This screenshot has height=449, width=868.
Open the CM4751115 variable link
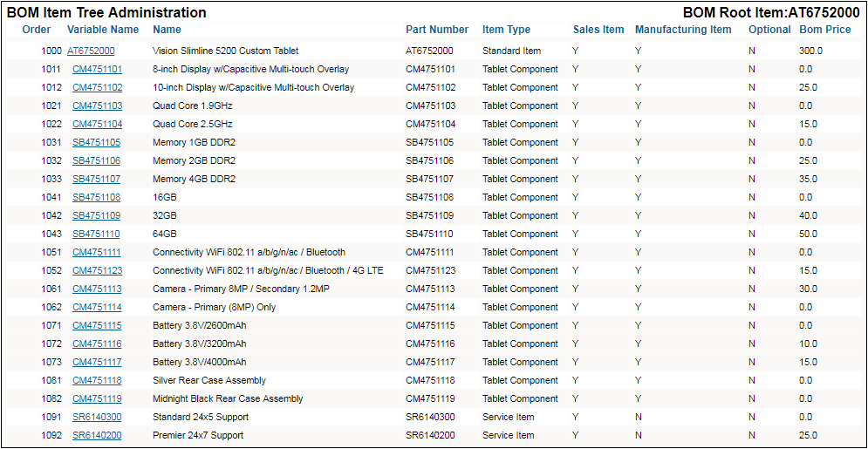point(97,325)
